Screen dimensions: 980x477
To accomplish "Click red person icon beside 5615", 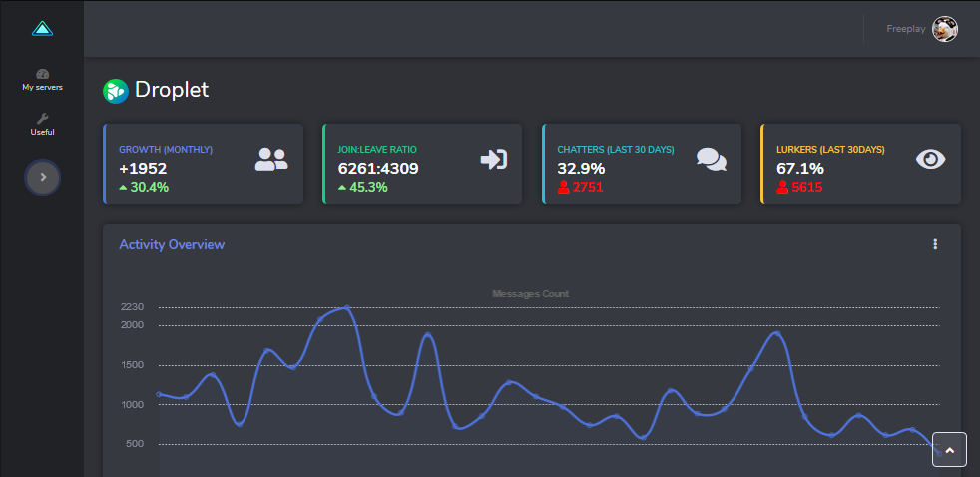I will (x=781, y=187).
